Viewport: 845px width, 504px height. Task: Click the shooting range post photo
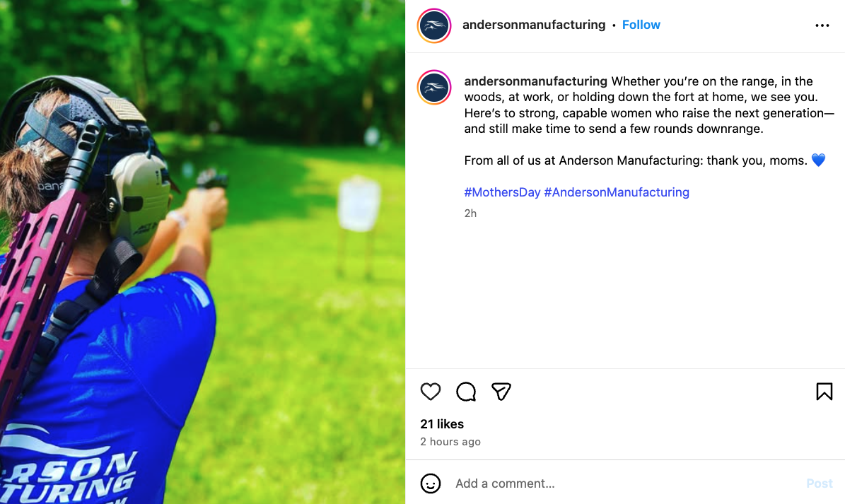[203, 252]
